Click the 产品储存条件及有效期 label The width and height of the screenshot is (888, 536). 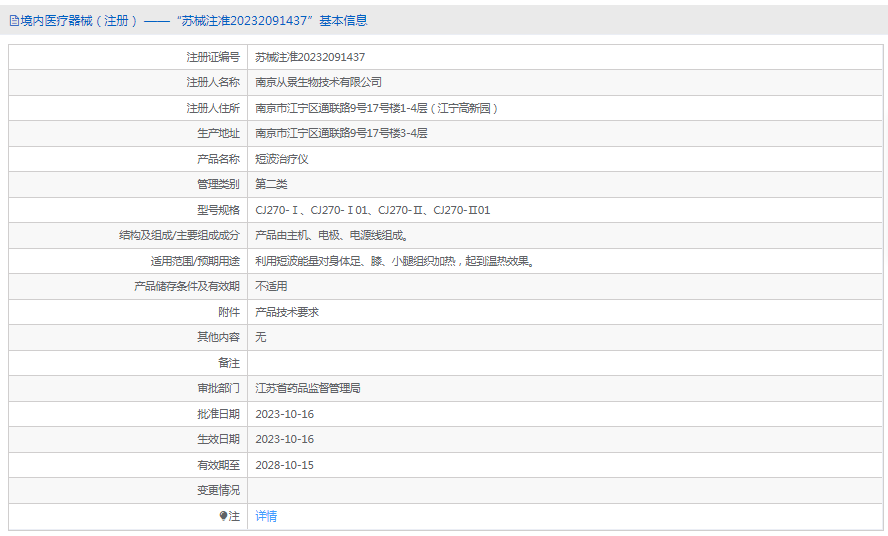[187, 286]
